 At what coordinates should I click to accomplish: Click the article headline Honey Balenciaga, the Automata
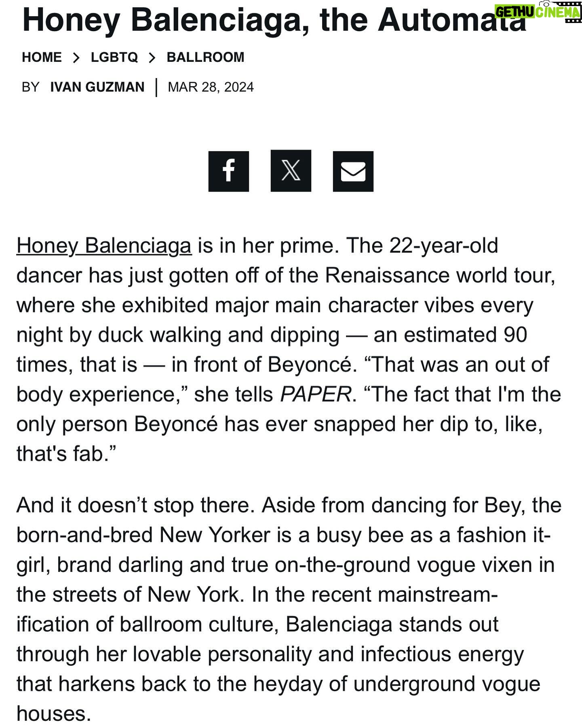[274, 19]
